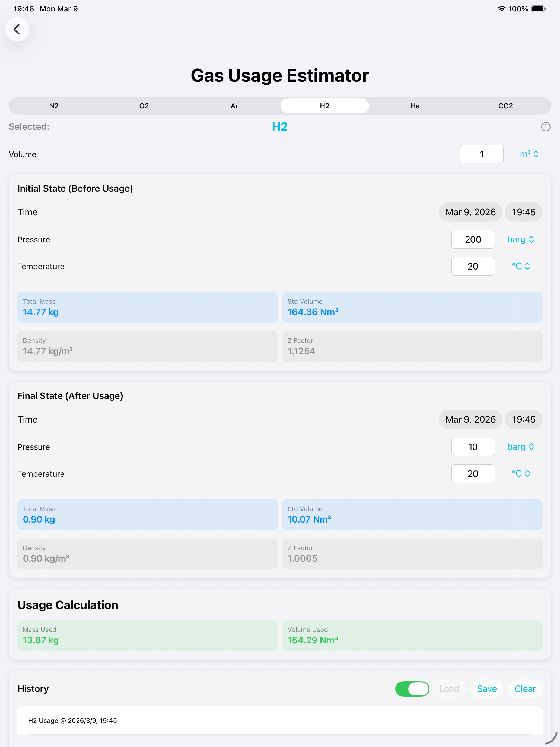Open initial temperature °C unit picker
Screen dimensions: 560x747
520,266
